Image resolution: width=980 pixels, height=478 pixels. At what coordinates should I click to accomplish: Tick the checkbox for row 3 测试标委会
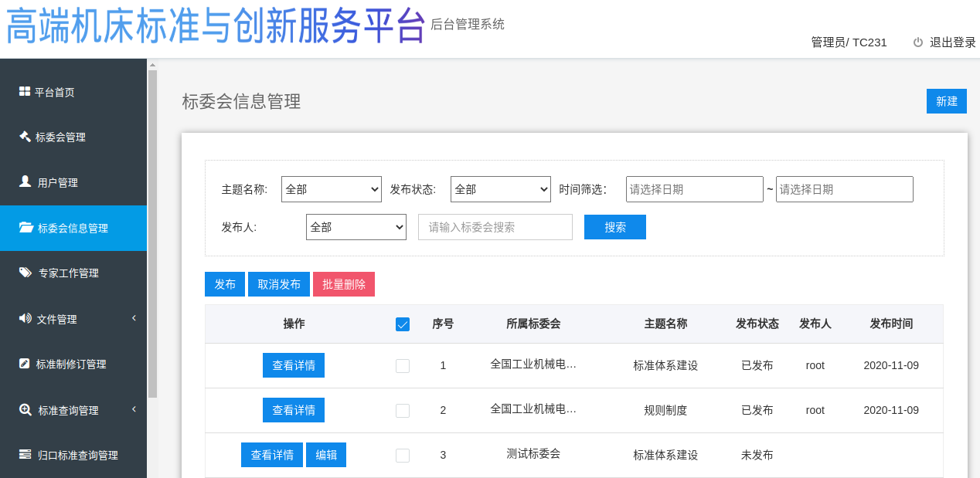[403, 456]
